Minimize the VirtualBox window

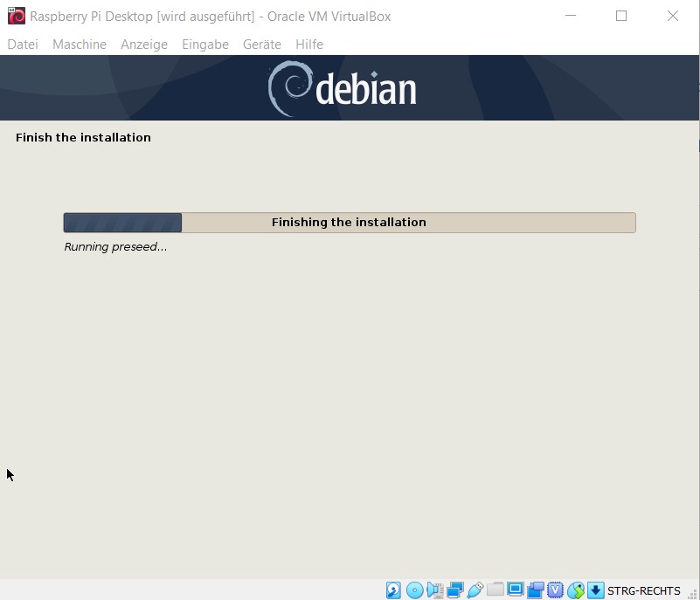point(571,16)
